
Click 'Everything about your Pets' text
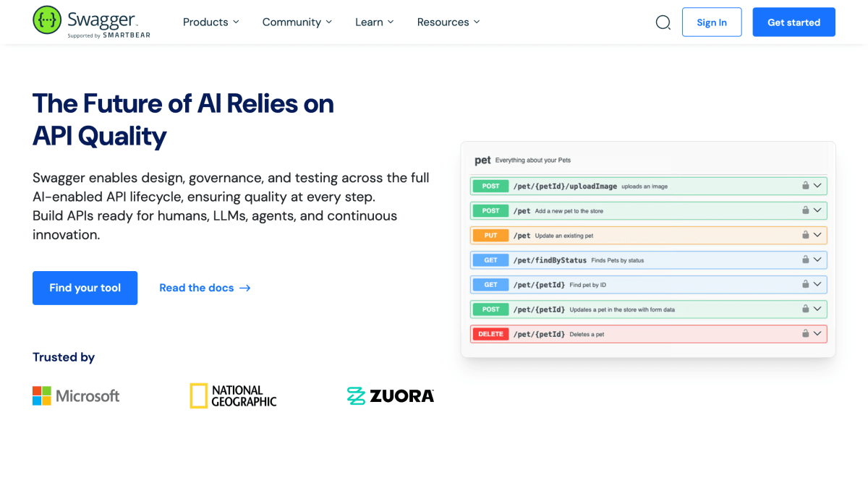pyautogui.click(x=532, y=160)
